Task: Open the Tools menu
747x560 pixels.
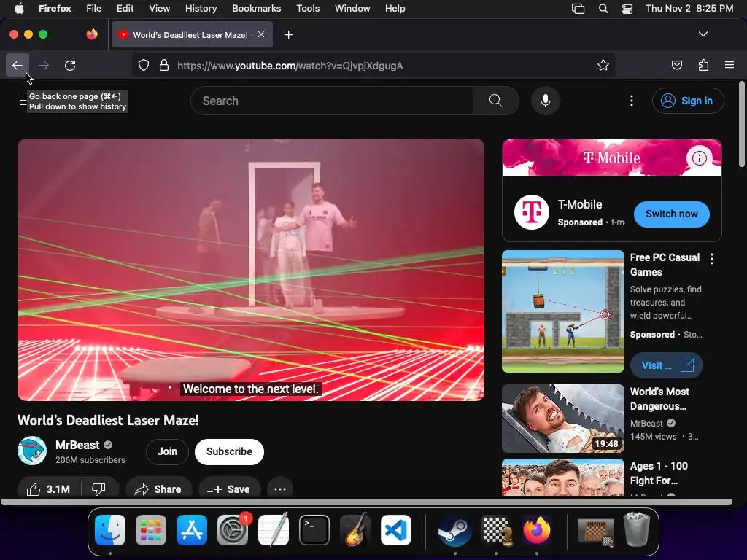Action: click(308, 8)
